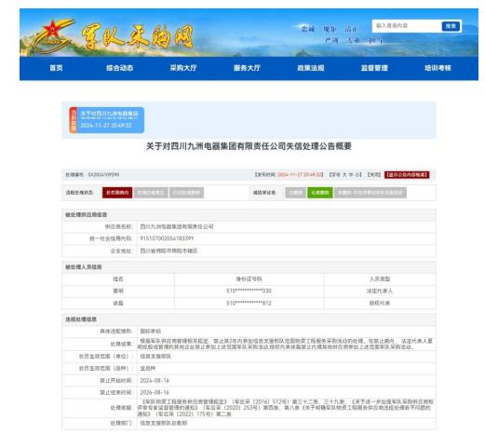The height and width of the screenshot is (448, 485).
Task: Click the 全品种 category scope value
Action: 148,369
